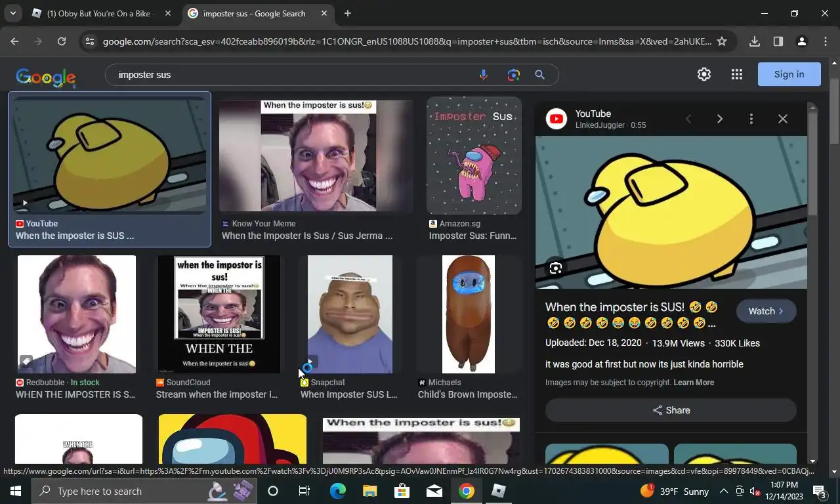Viewport: 840px width, 504px height.
Task: Open a new browser tab
Action: coord(348,13)
